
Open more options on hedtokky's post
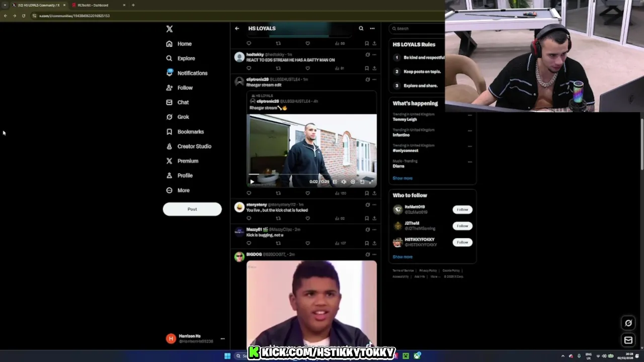point(374,54)
